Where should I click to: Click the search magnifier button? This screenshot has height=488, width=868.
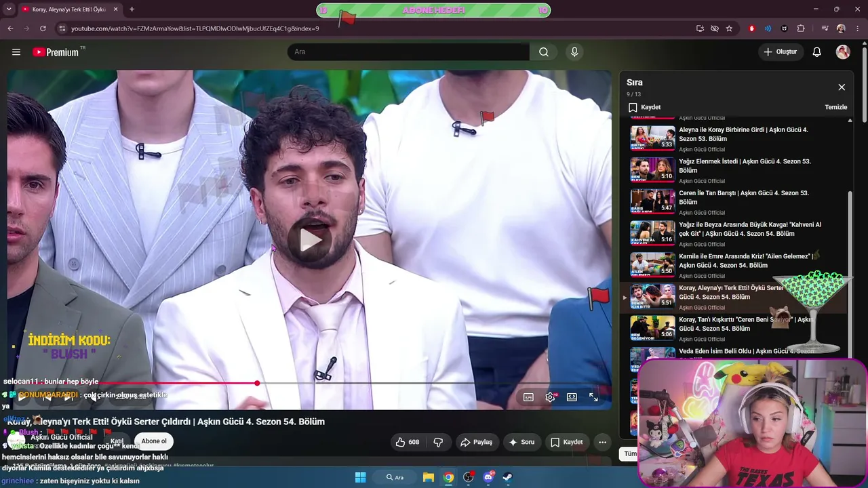click(x=544, y=52)
